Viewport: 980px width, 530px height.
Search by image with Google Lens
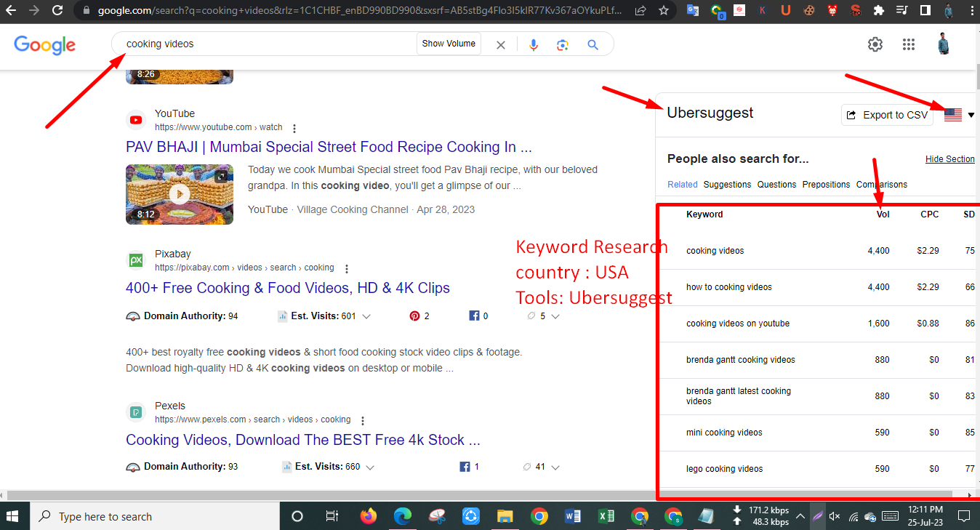point(562,45)
